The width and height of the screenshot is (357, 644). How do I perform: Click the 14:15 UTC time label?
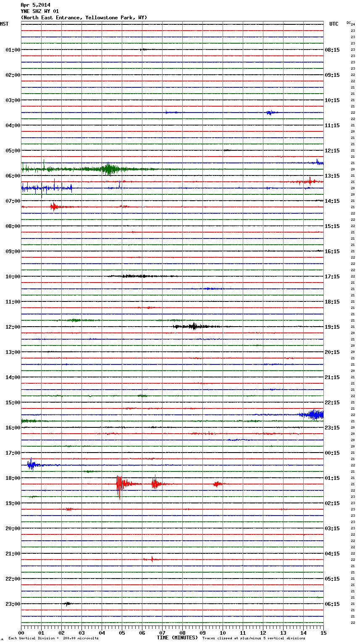click(x=332, y=201)
